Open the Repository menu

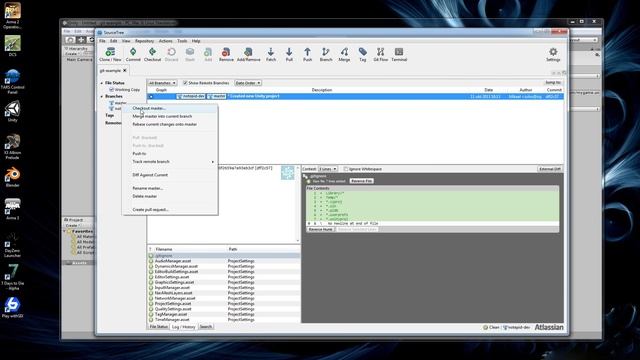[x=144, y=41]
